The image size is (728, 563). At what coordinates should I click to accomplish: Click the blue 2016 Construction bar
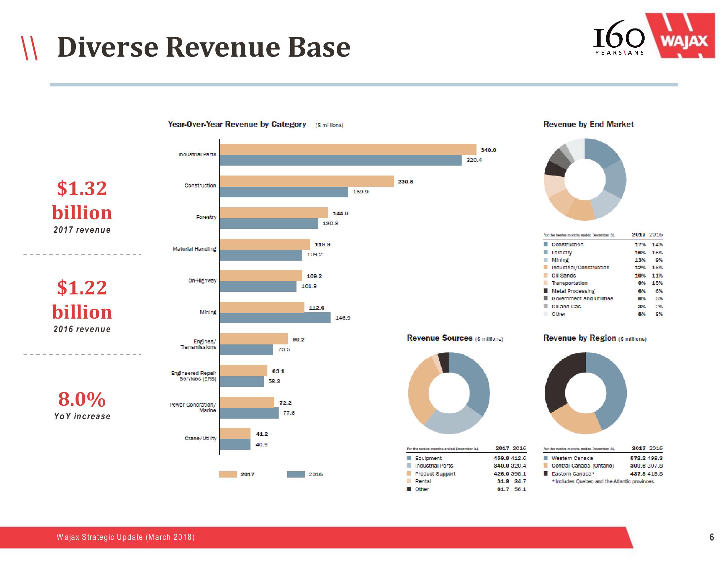pyautogui.click(x=284, y=192)
